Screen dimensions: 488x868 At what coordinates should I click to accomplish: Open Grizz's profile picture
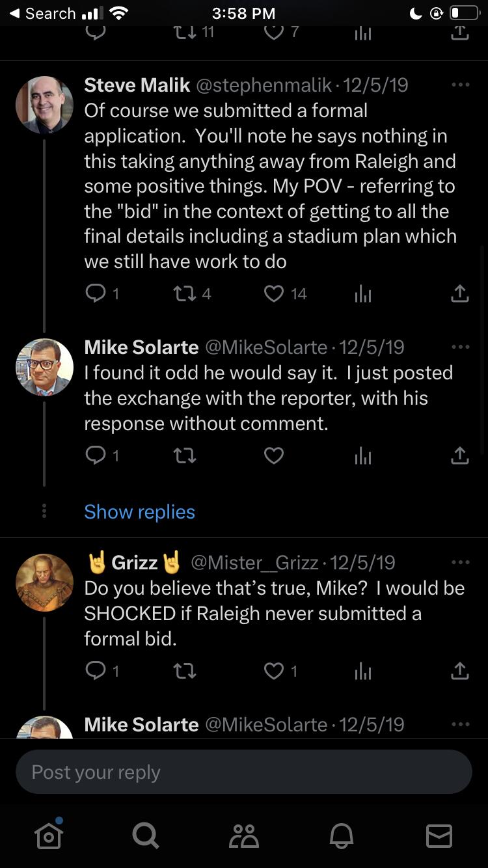click(44, 582)
